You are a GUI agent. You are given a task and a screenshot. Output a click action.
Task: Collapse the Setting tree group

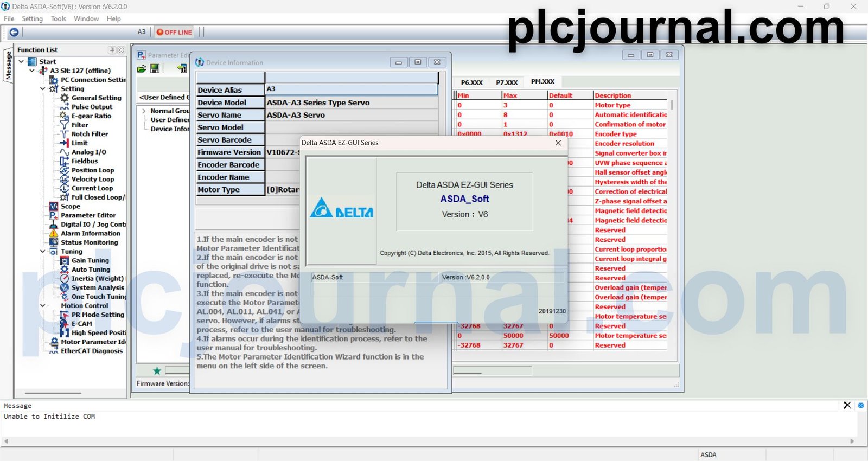[43, 89]
